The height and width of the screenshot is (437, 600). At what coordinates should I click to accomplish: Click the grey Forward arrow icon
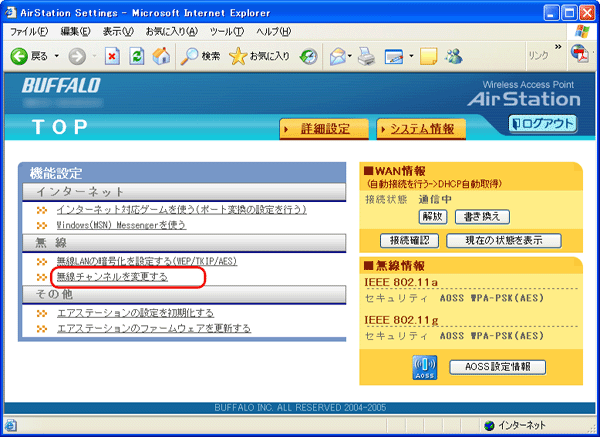pyautogui.click(x=77, y=57)
